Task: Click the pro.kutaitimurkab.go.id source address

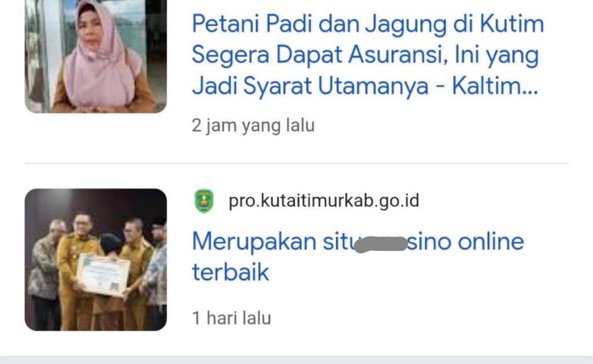Action: point(324,201)
